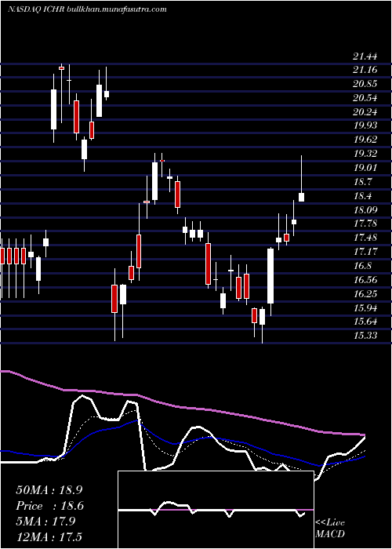Select the 18.4 price axis label
The width and height of the screenshot is (392, 549).
click(362, 196)
